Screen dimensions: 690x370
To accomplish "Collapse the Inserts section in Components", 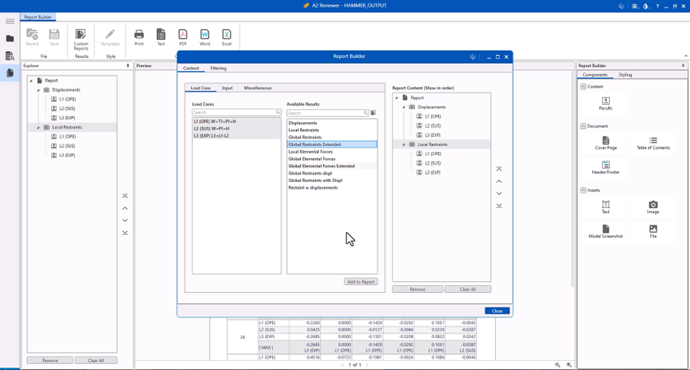I will coord(583,190).
